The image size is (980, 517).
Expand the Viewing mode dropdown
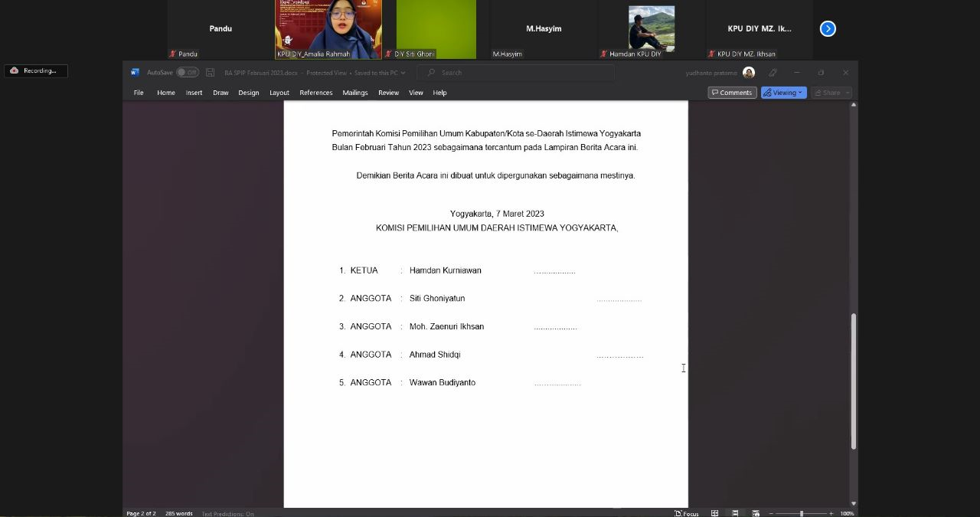[x=783, y=93]
